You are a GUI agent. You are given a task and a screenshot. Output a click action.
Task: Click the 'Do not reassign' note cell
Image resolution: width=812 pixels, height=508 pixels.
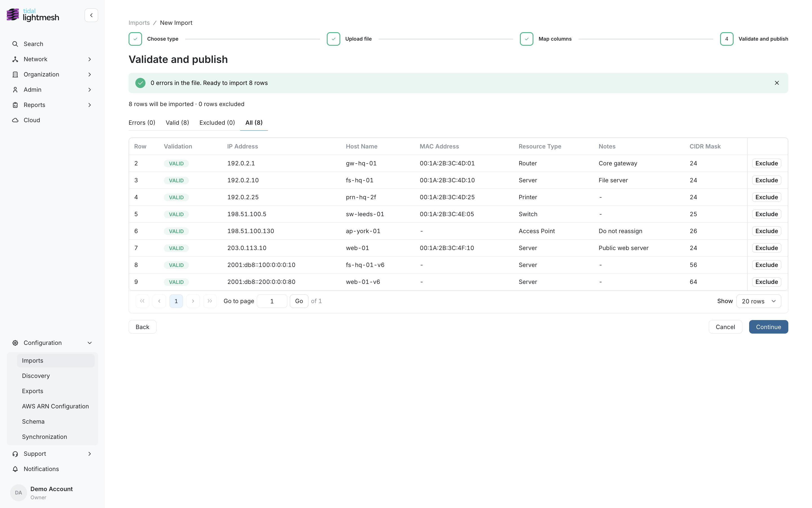click(x=620, y=231)
